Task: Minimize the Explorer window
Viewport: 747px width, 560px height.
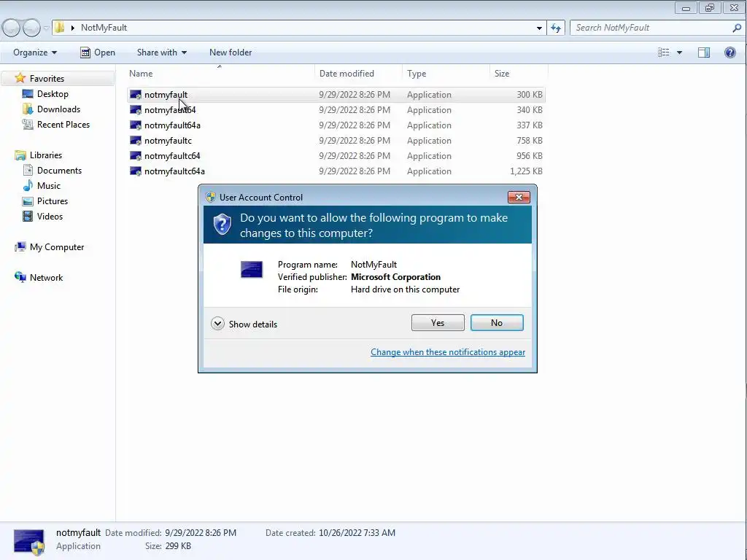Action: click(x=686, y=7)
